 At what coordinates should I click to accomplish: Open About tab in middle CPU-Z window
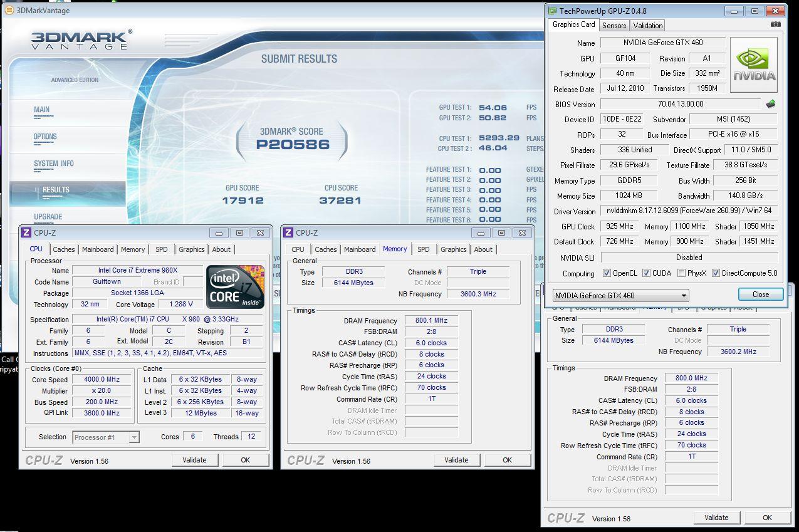pyautogui.click(x=483, y=249)
